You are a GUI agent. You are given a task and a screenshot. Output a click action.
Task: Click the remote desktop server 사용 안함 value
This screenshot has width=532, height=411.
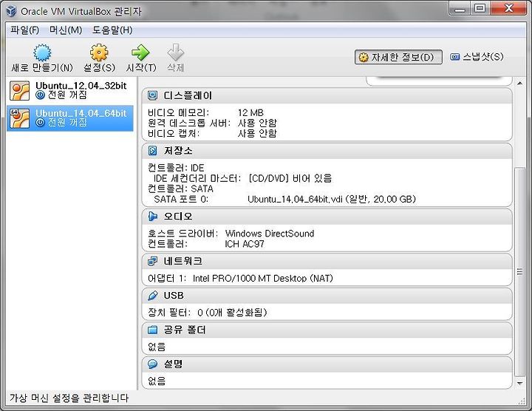pyautogui.click(x=257, y=123)
